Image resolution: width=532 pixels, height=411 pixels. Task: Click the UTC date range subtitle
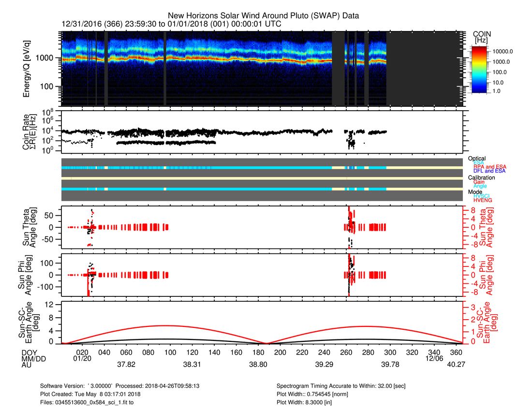point(172,24)
